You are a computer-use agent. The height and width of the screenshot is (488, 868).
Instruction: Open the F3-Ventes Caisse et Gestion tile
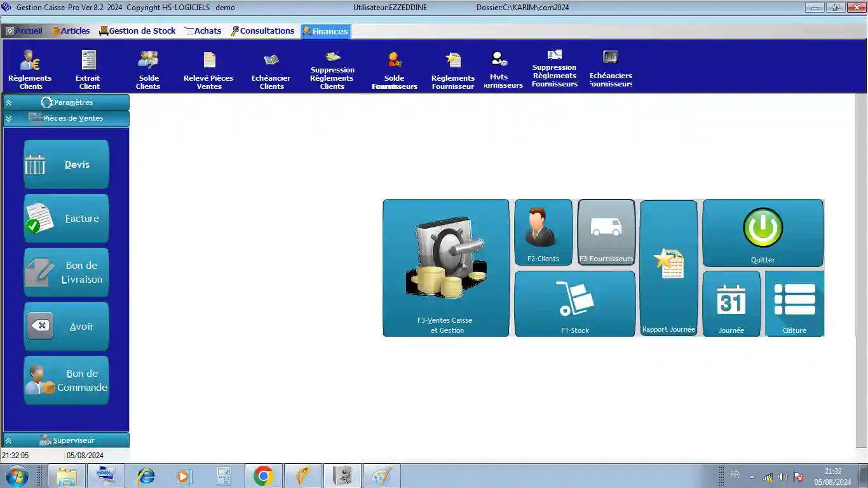pos(445,268)
